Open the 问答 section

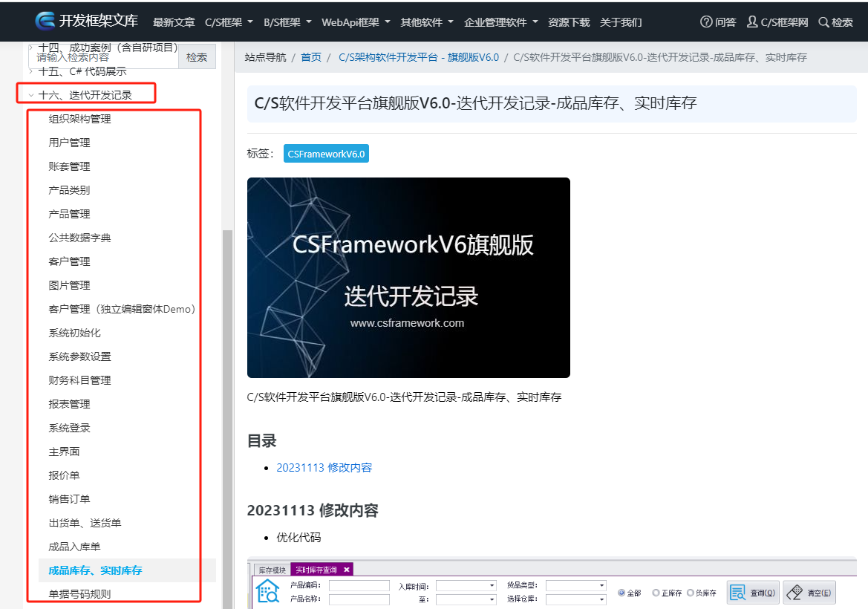[x=717, y=22]
